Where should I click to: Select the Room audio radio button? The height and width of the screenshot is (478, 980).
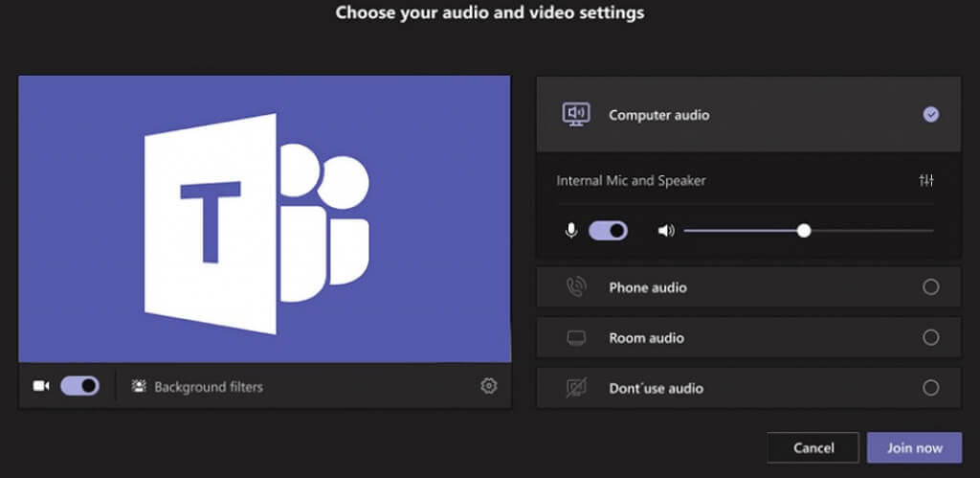point(930,338)
